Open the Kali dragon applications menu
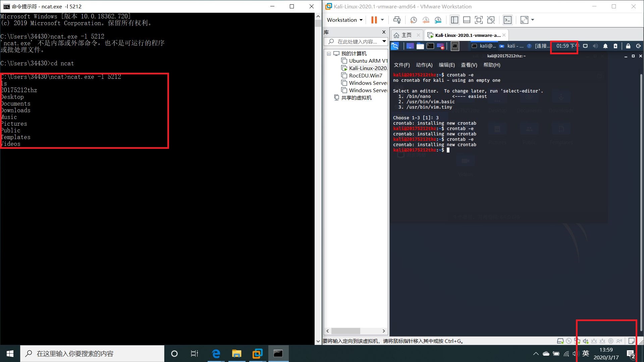This screenshot has width=644, height=362. pyautogui.click(x=395, y=46)
